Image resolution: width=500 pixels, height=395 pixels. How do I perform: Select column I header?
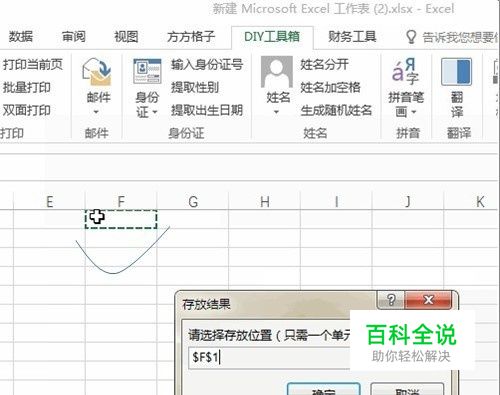click(336, 201)
